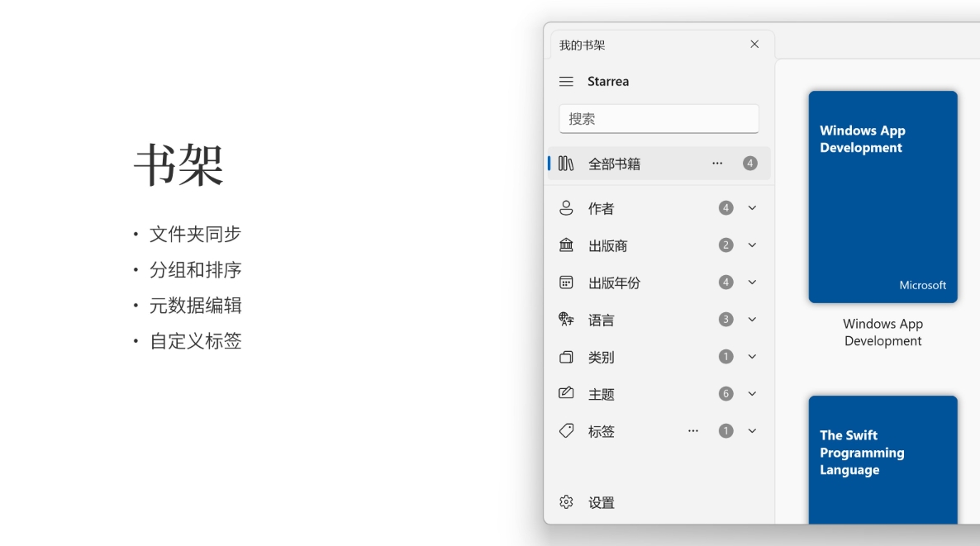This screenshot has height=546, width=980.
Task: Expand the 作者 section
Action: click(751, 208)
